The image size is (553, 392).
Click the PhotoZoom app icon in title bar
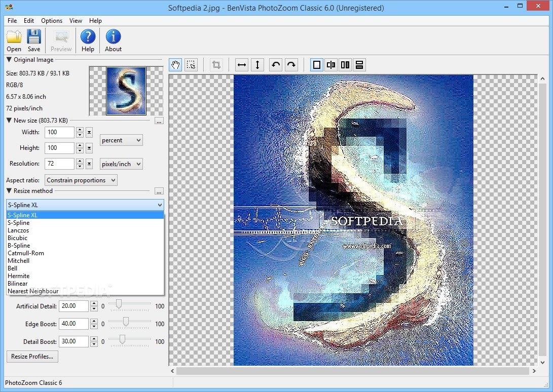click(x=9, y=7)
